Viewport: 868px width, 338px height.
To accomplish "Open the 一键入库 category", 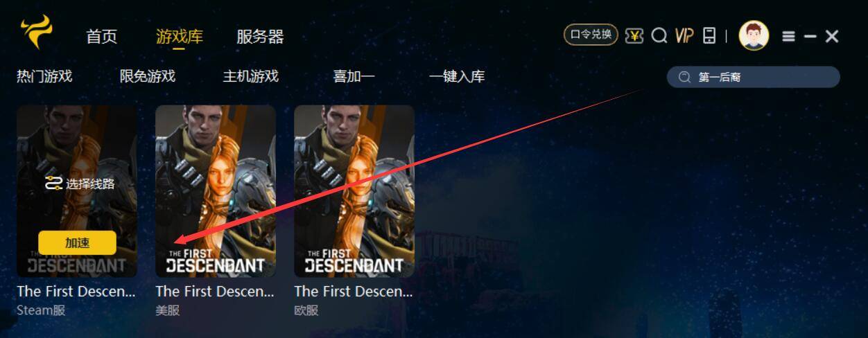I will tap(457, 76).
